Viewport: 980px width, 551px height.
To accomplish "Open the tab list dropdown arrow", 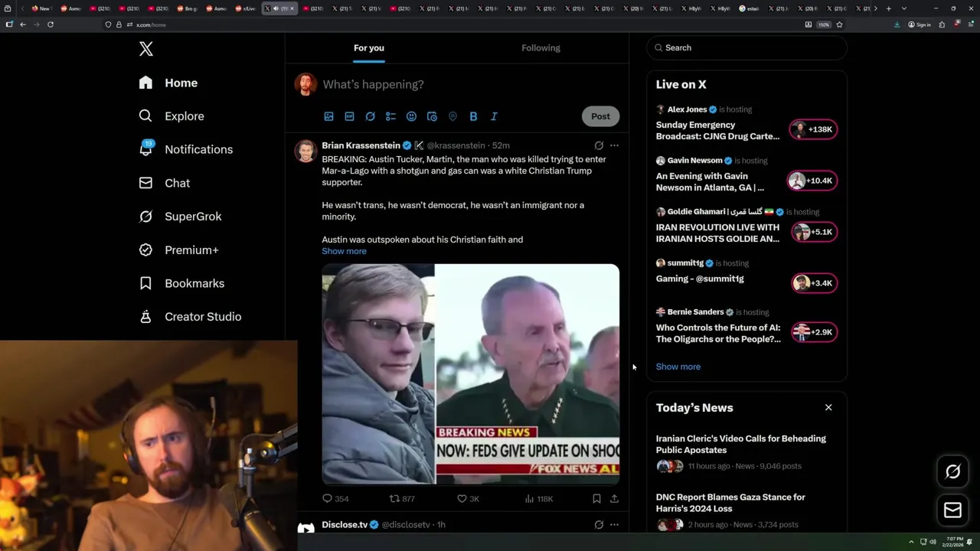I will (x=904, y=8).
